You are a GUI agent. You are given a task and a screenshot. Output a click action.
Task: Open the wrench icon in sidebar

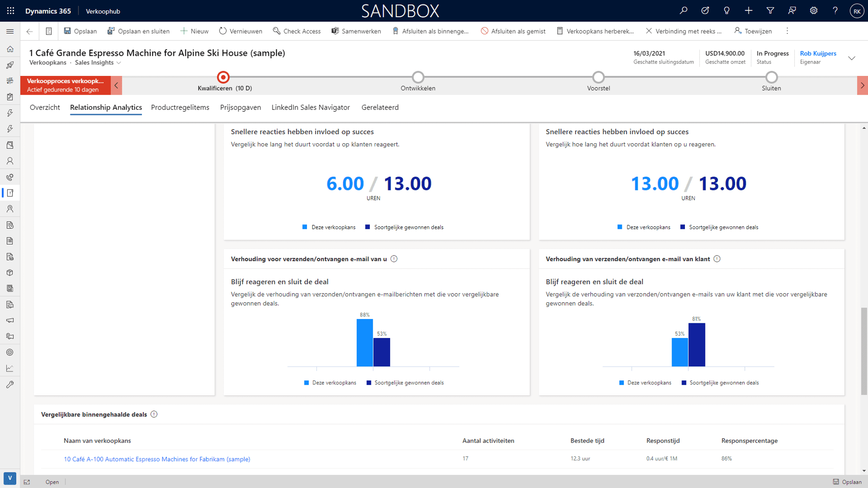click(10, 384)
